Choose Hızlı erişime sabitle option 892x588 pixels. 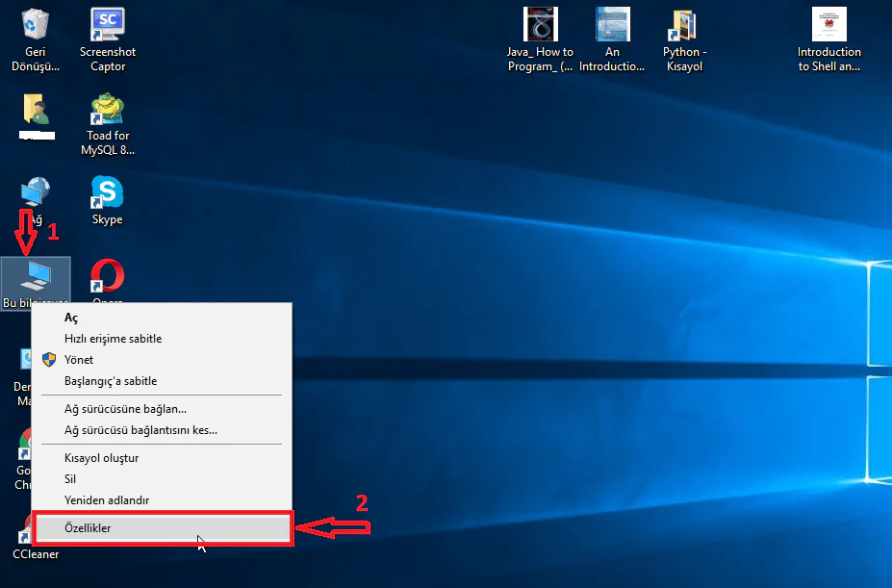[x=113, y=339]
